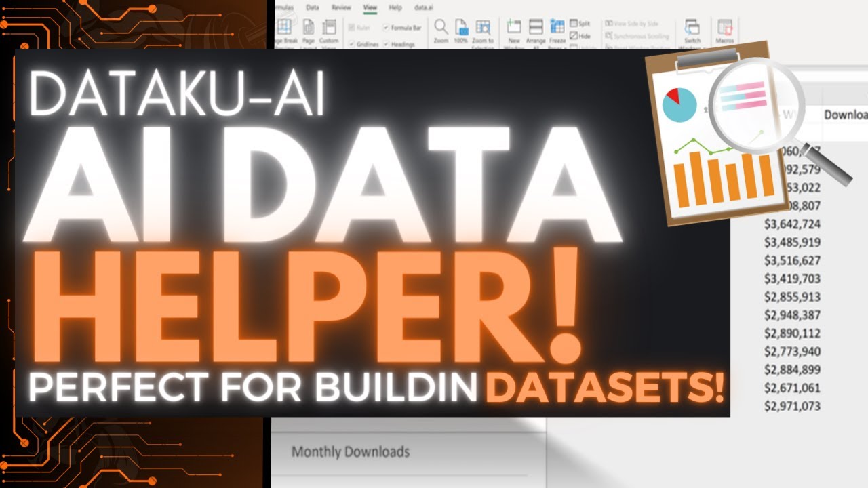Select the cell showing $2,890,112
868x488 pixels.
(x=792, y=333)
